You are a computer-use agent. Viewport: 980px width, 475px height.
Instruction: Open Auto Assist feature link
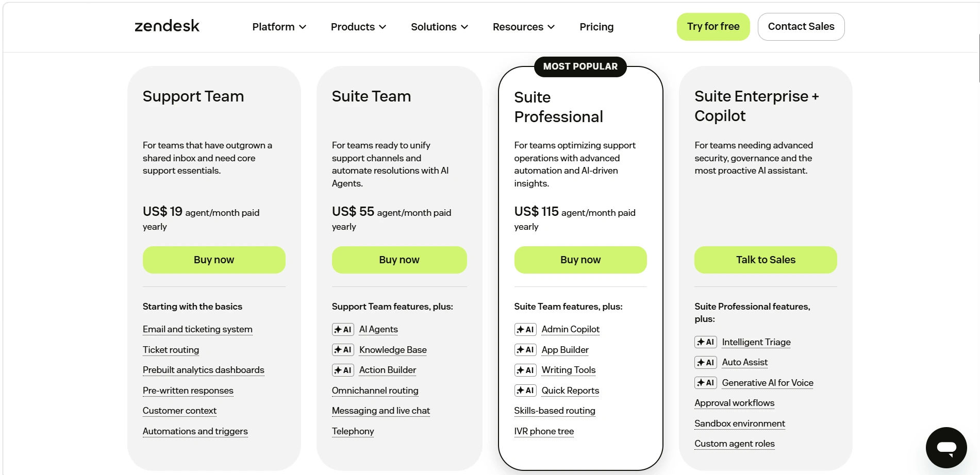pyautogui.click(x=744, y=362)
